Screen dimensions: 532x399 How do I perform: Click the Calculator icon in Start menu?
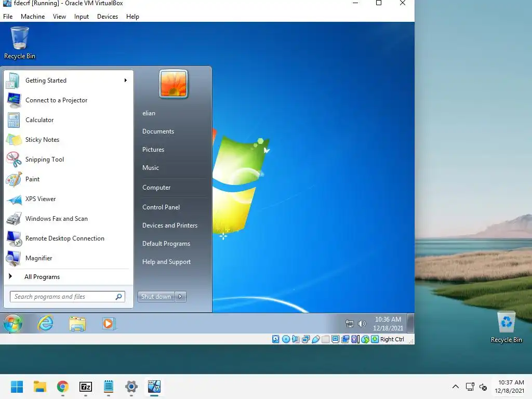14,120
